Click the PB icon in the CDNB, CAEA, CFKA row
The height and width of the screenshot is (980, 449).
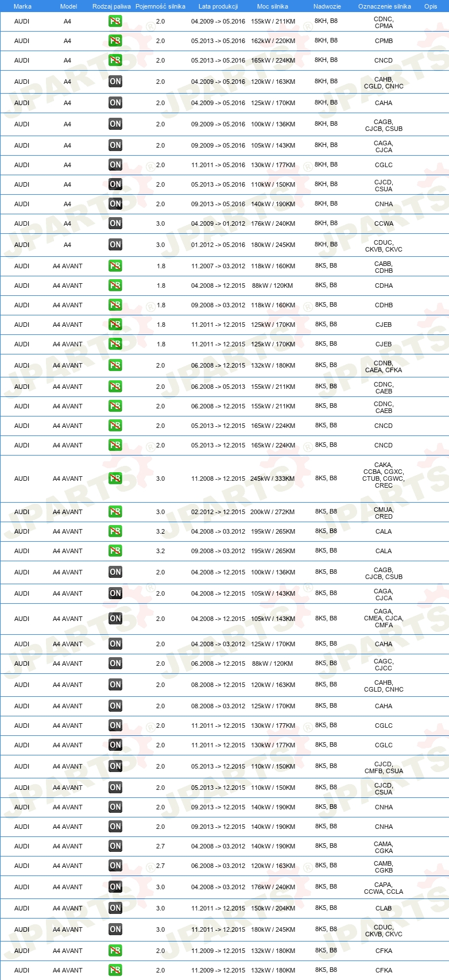115,365
